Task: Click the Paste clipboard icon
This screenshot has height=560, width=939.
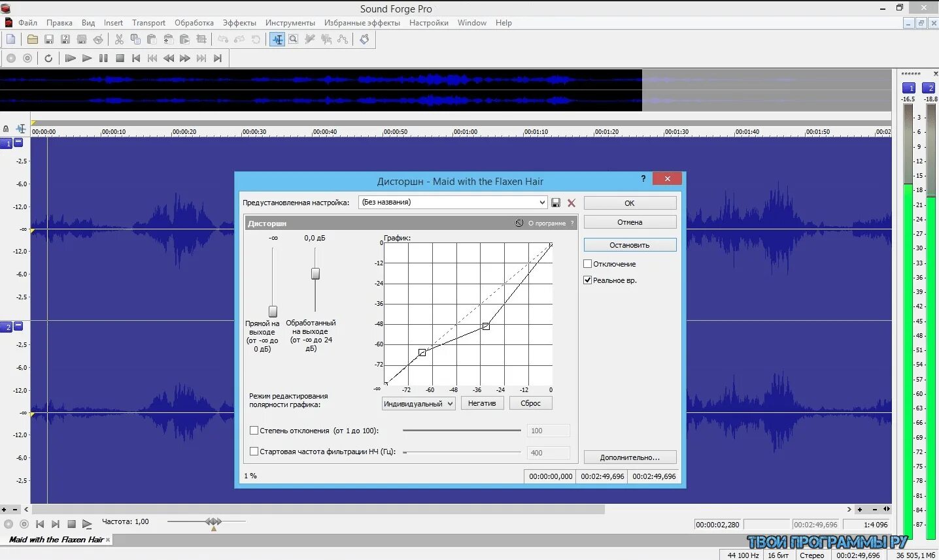Action: click(x=152, y=39)
